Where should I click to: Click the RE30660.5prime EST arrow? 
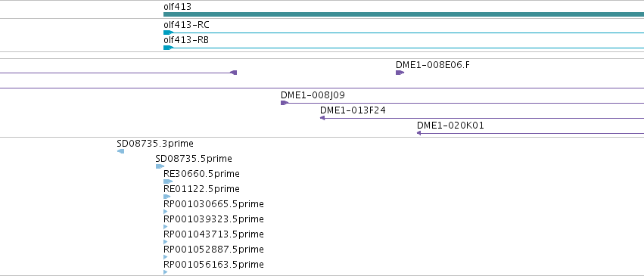[x=168, y=181]
